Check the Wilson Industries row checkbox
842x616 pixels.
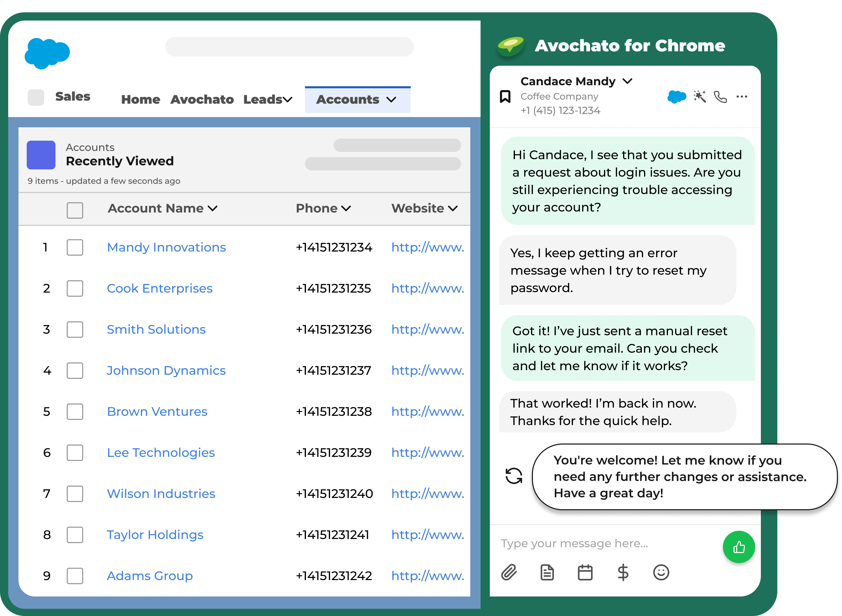tap(75, 494)
